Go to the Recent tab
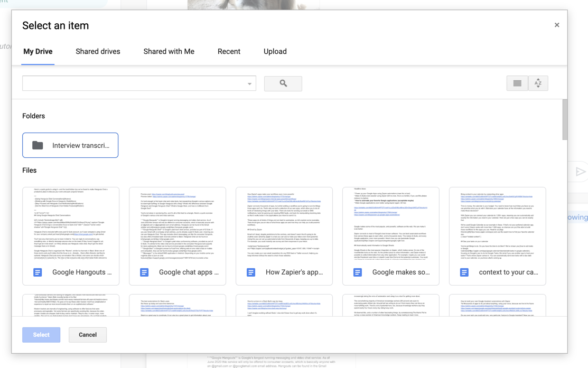The image size is (588, 368). click(229, 51)
